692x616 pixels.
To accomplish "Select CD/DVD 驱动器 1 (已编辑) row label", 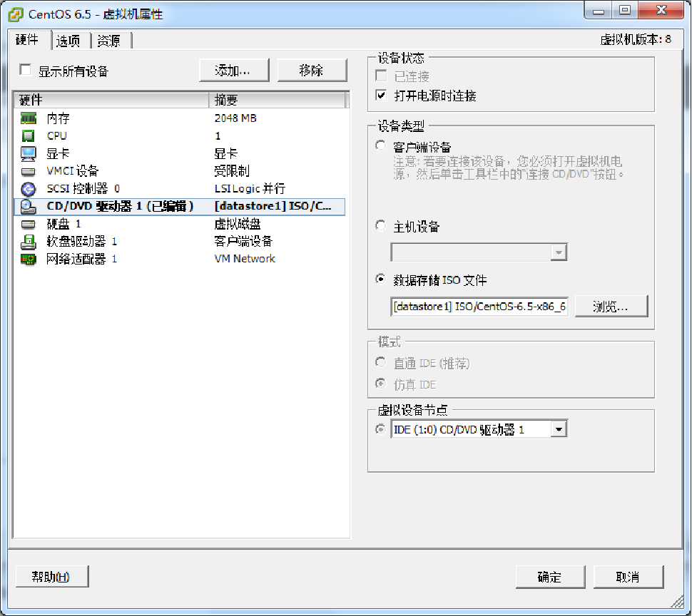I will click(x=120, y=206).
